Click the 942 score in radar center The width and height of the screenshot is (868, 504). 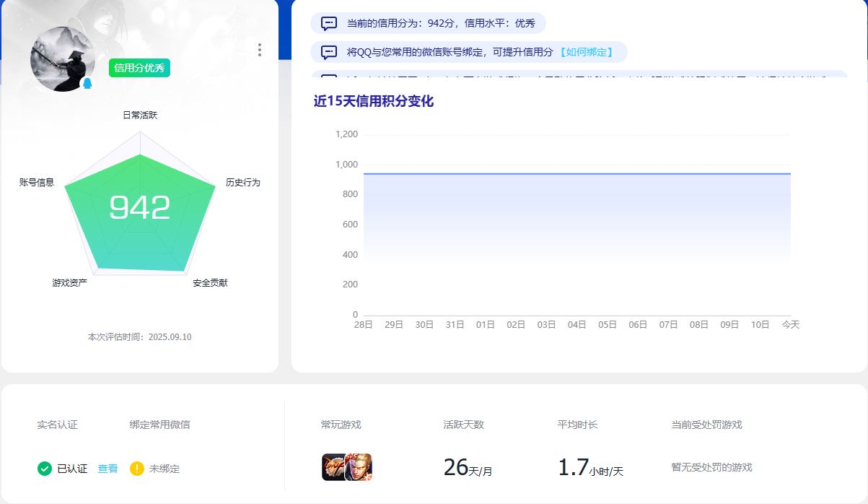(140, 208)
